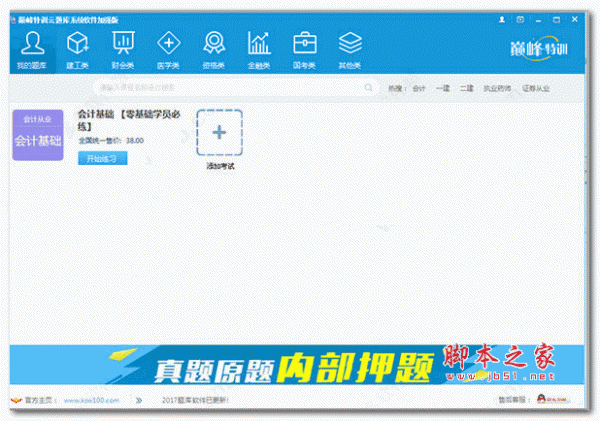Click the 添加考试 label
The height and width of the screenshot is (421, 600).
pyautogui.click(x=220, y=166)
